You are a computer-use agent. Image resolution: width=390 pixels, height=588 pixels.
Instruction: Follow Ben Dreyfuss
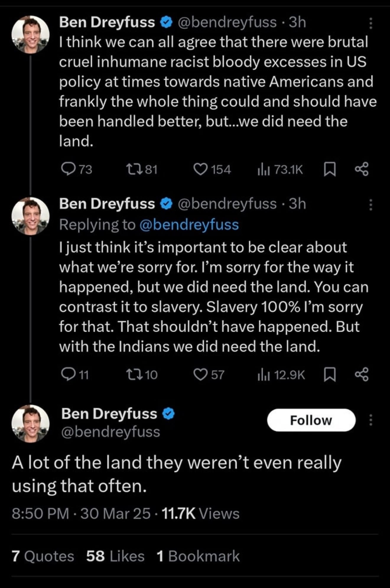click(x=311, y=420)
